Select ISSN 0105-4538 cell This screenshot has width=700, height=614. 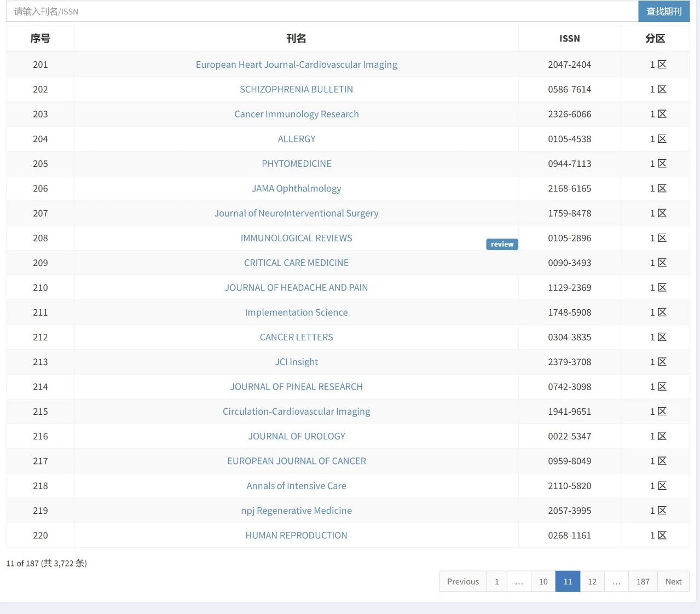coord(570,139)
